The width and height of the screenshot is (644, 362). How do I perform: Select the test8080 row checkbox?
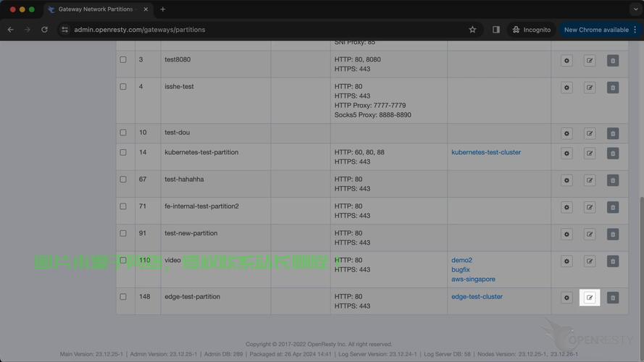(123, 59)
